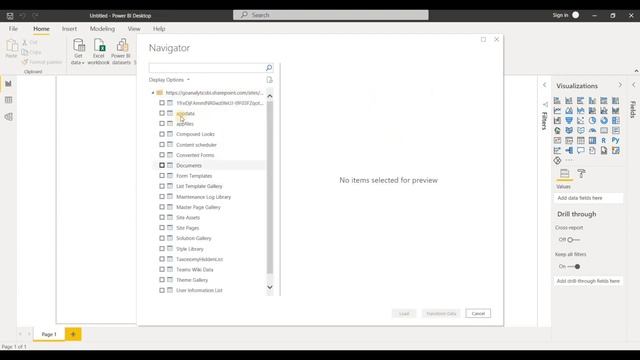
Task: Click the Add data fields here well
Action: (x=588, y=198)
